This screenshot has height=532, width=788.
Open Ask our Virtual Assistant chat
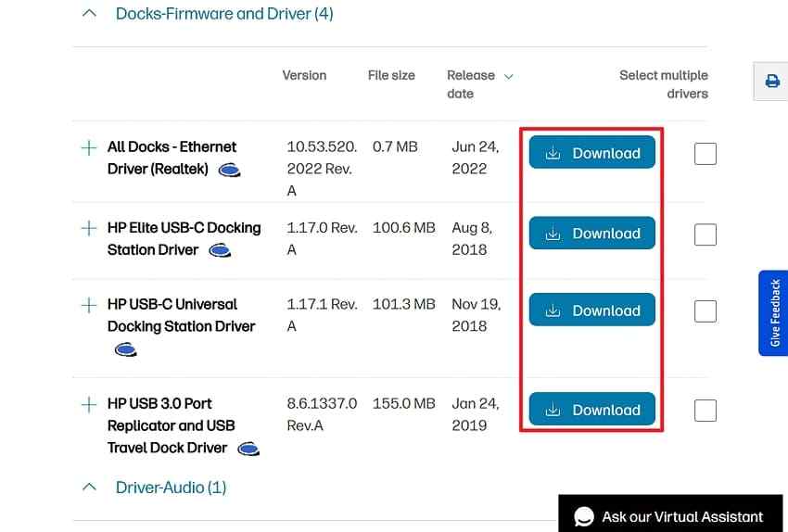coord(670,514)
